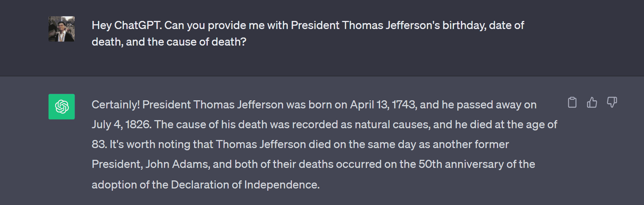Copy the ChatGPT response to clipboard
644x205 pixels.
pyautogui.click(x=572, y=102)
